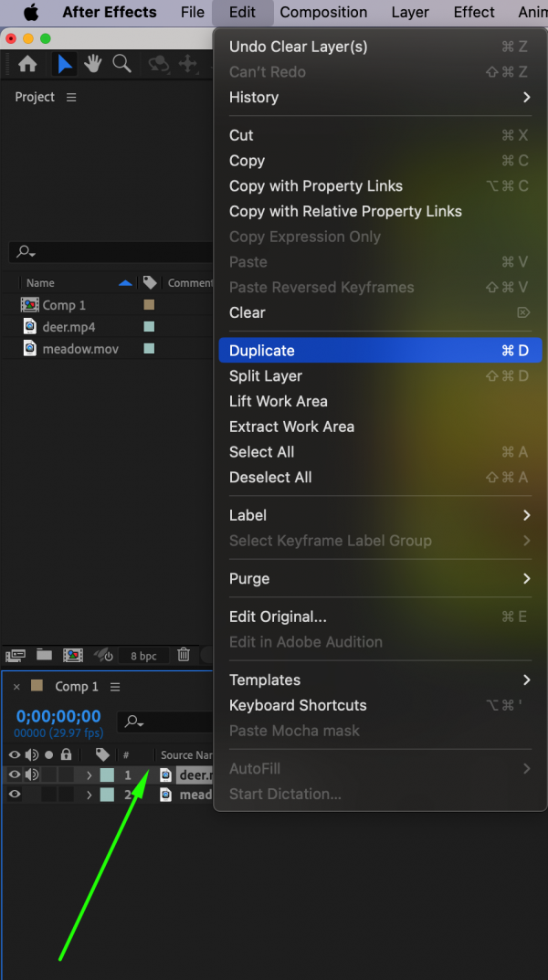Screen dimensions: 548x980
Task: Choose Duplicate from the Edit menu
Action: click(263, 350)
